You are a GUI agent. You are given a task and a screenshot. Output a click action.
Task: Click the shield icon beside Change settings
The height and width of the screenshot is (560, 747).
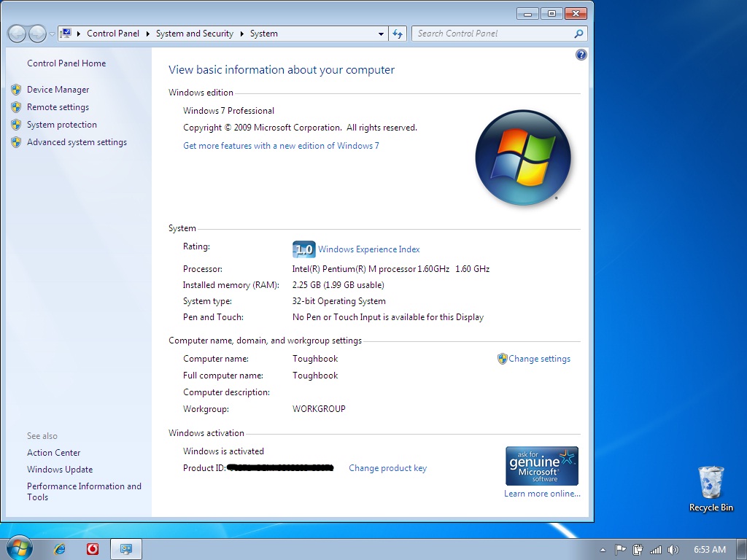(x=502, y=359)
